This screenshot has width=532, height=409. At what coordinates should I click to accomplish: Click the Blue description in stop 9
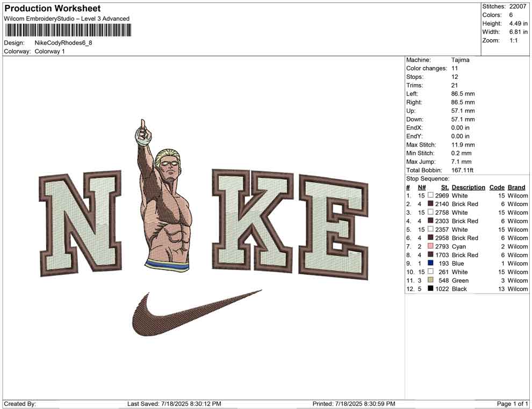pyautogui.click(x=458, y=264)
